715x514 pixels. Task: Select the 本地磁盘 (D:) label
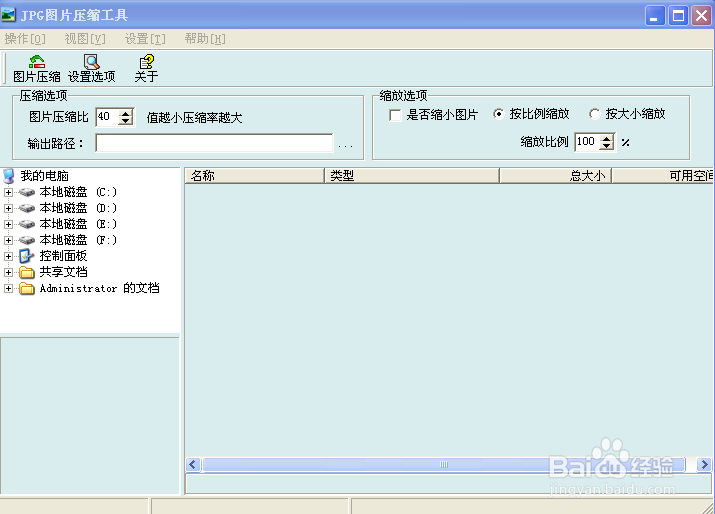(78, 208)
